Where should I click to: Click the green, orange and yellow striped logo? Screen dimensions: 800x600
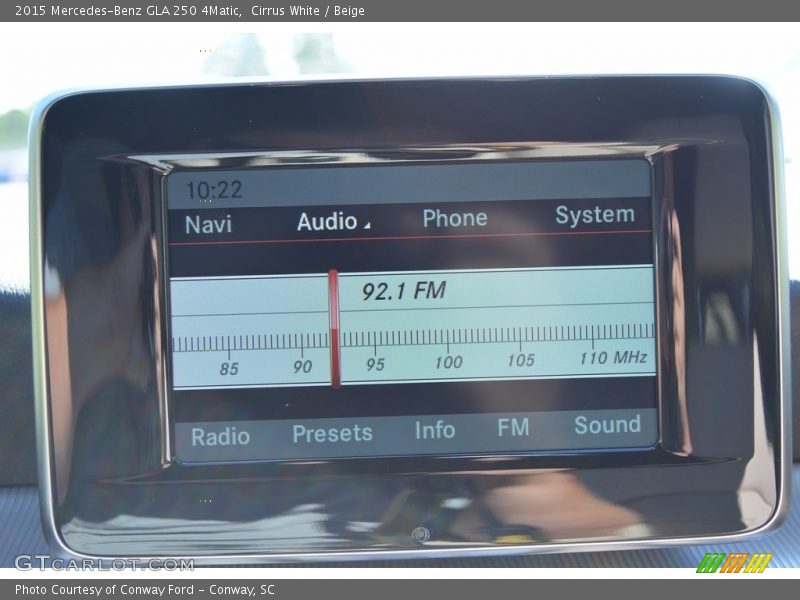734,563
